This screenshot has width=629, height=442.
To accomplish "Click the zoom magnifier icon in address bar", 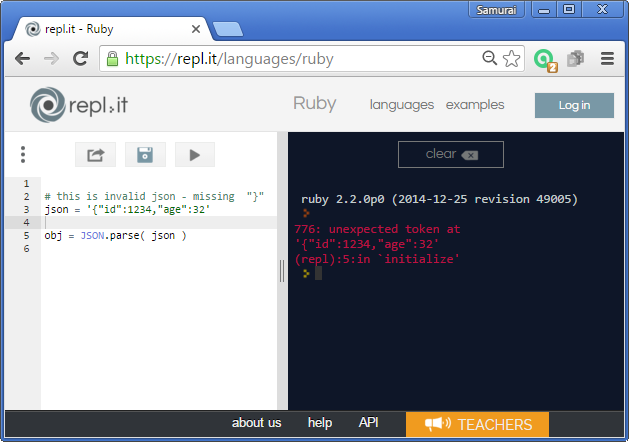I will [489, 58].
